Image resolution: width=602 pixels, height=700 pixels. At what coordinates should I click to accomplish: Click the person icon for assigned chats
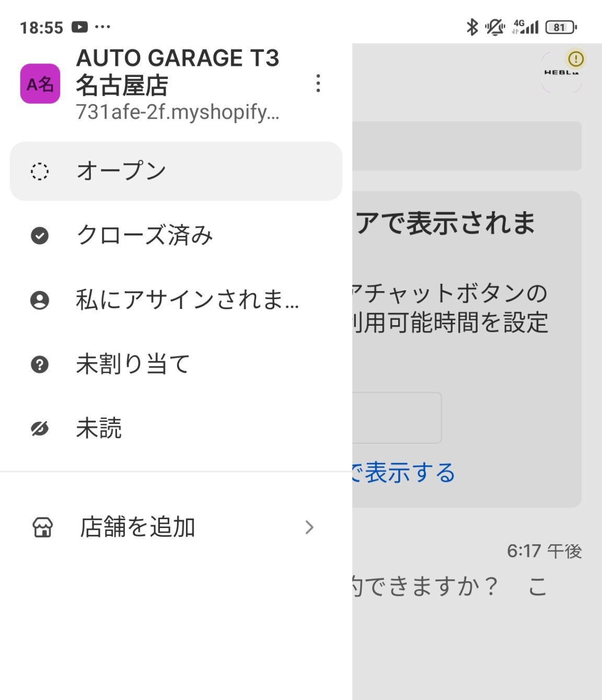click(x=40, y=300)
